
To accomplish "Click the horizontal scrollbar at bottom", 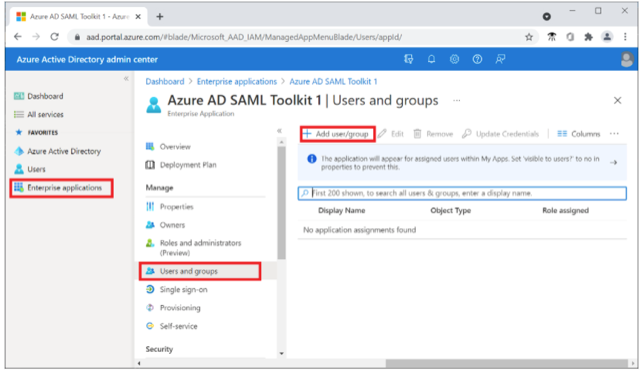I will pos(506,363).
